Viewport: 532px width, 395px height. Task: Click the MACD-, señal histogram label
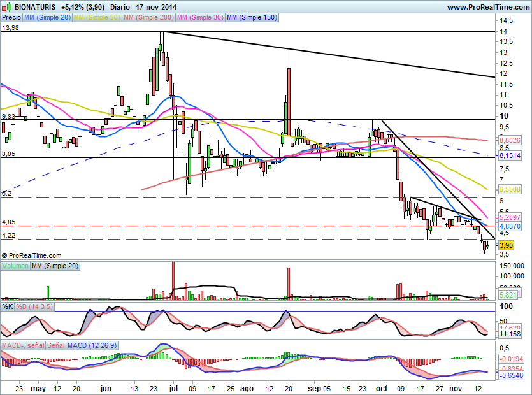click(23, 345)
